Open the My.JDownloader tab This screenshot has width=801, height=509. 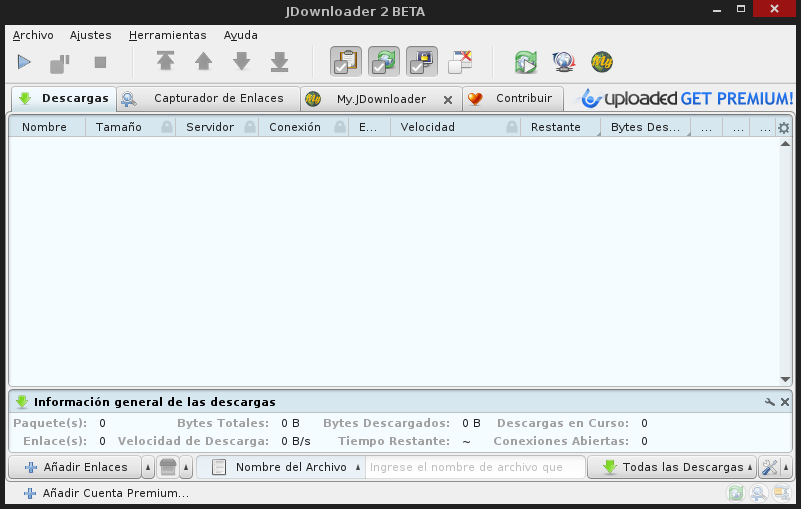coord(381,99)
